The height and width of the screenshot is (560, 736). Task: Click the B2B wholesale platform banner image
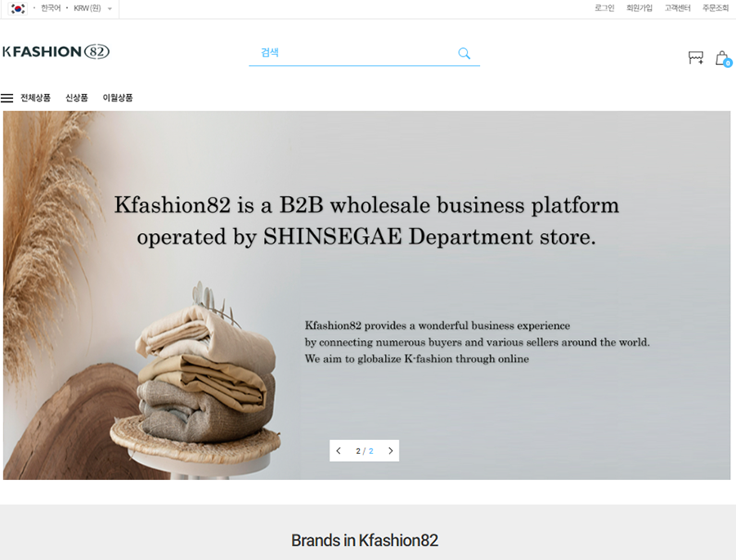(366, 294)
